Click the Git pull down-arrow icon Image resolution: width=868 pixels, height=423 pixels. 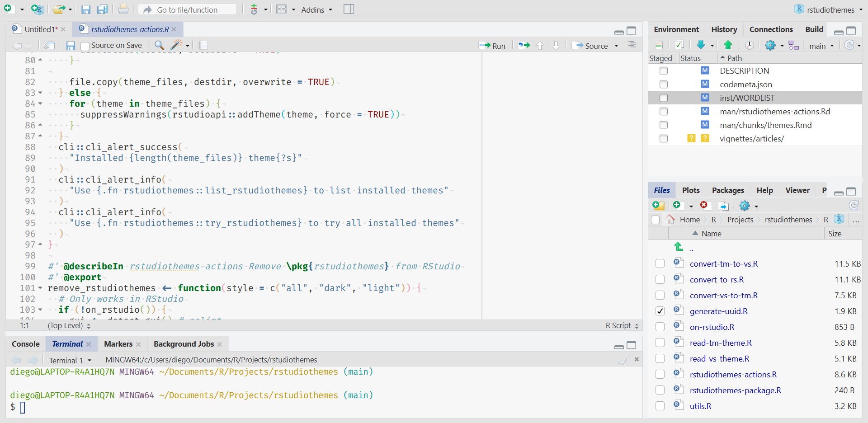click(x=701, y=45)
